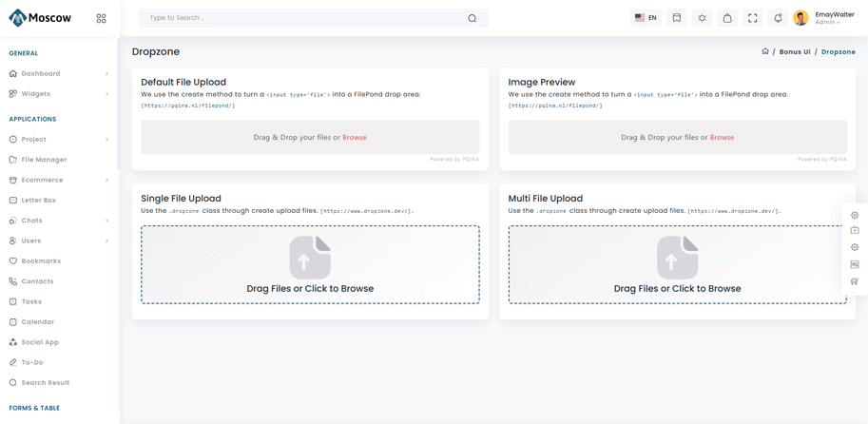The image size is (868, 424).
Task: Open the Admin profile dropdown
Action: [x=827, y=23]
